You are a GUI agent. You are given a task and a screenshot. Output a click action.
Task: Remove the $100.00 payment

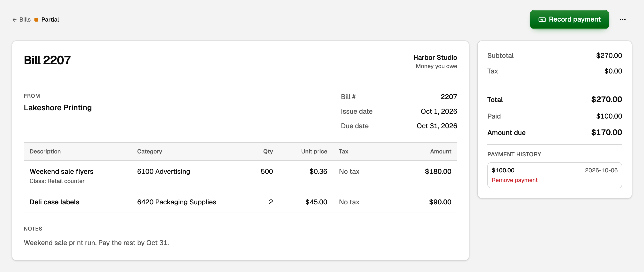point(515,180)
